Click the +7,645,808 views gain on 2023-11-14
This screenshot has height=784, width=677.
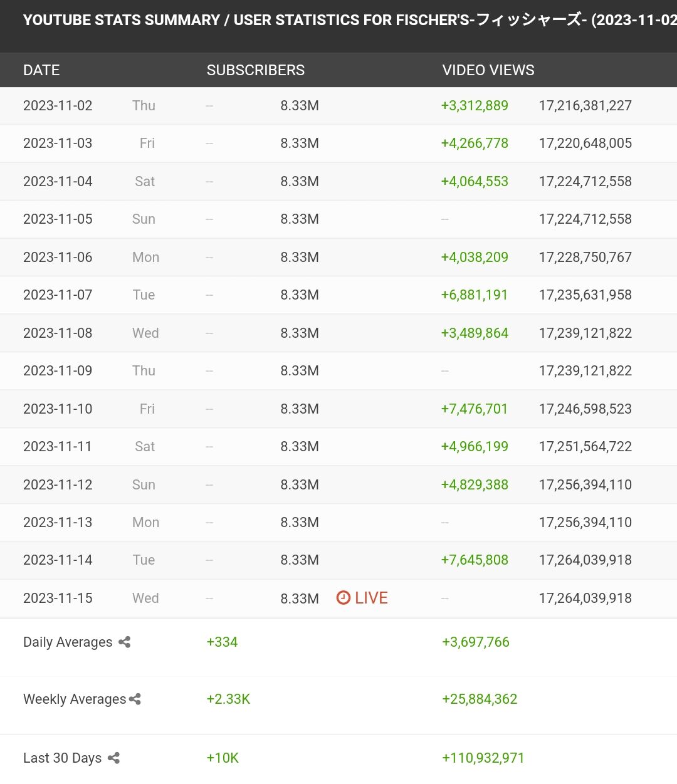[x=475, y=560]
